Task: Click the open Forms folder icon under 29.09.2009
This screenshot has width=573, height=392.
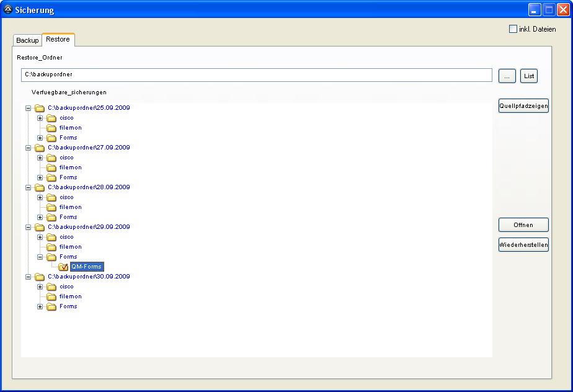Action: (x=51, y=257)
